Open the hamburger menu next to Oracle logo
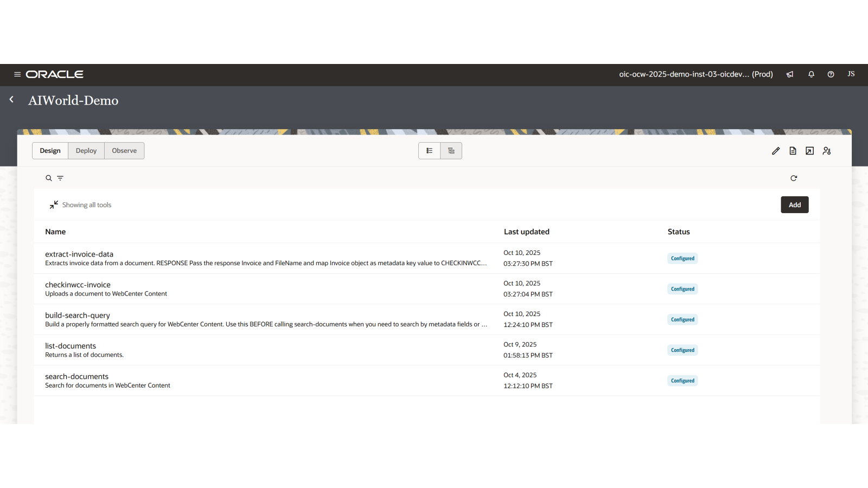 18,74
